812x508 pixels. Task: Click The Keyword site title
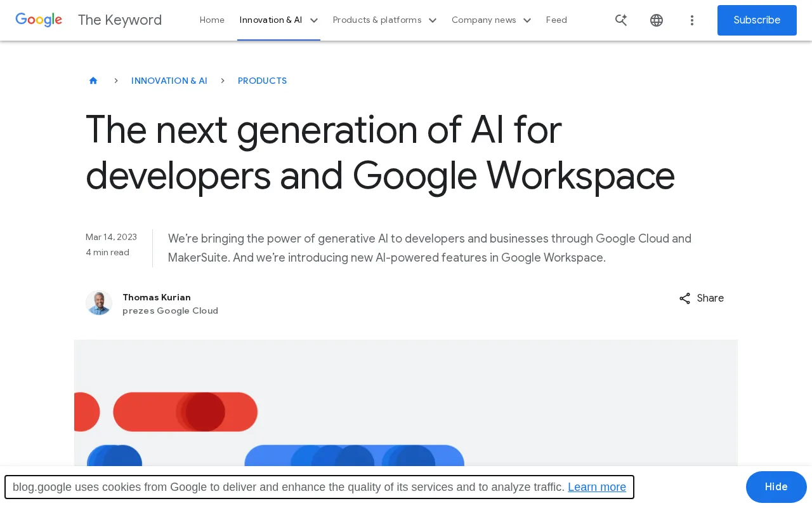120,20
